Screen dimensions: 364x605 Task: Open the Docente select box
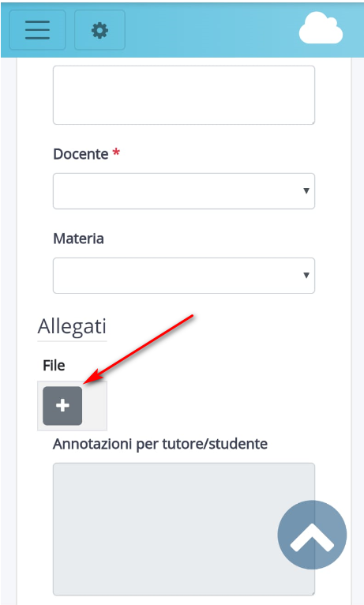tap(184, 191)
